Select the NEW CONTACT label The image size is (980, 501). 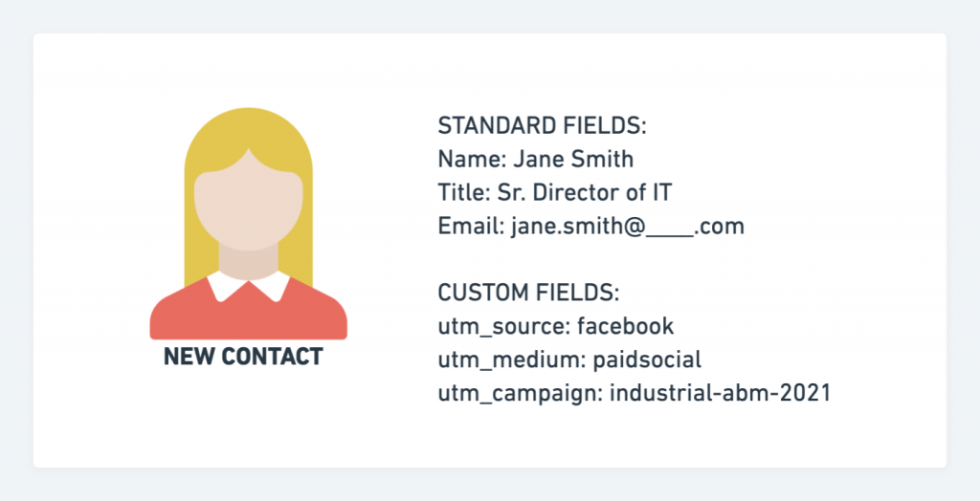243,357
